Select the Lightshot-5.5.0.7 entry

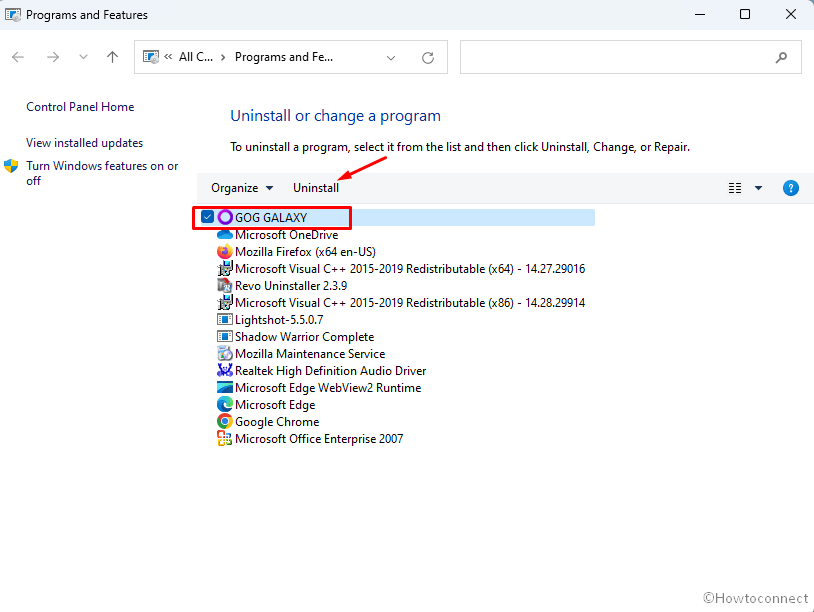[279, 320]
